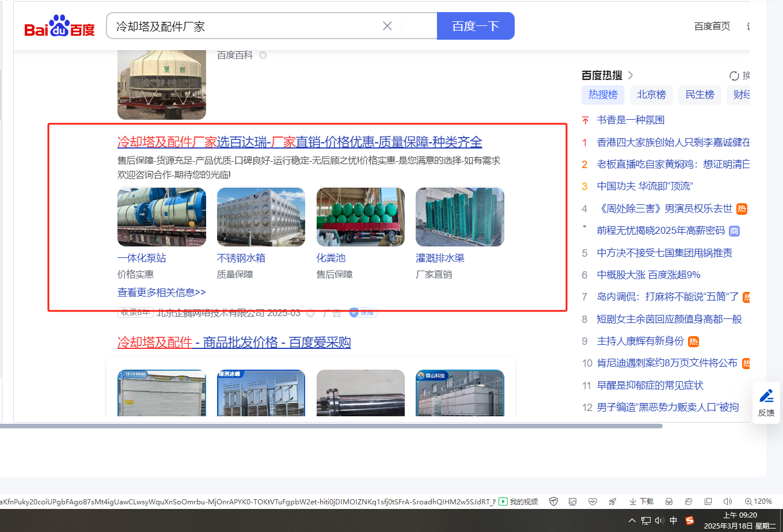Viewport: 783px width, 532px height.
Task: Open the 百度热搜 heading chevron
Action: tap(630, 75)
